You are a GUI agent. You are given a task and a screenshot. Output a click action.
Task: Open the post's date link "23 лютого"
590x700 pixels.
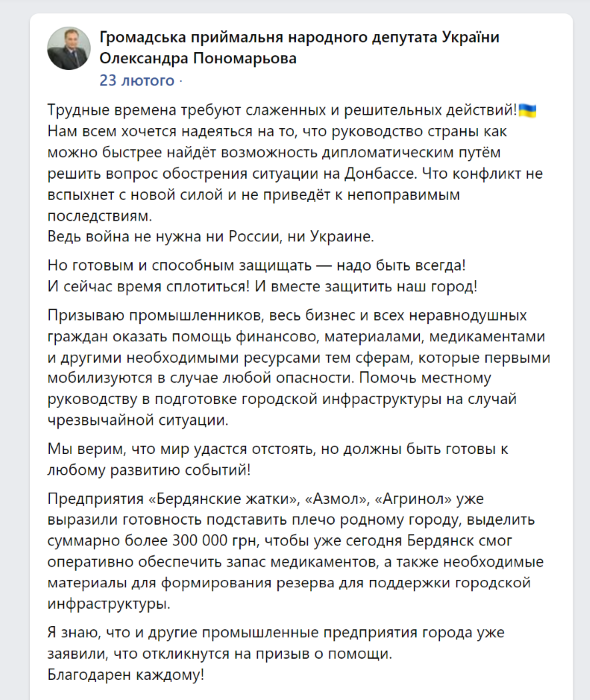[137, 81]
